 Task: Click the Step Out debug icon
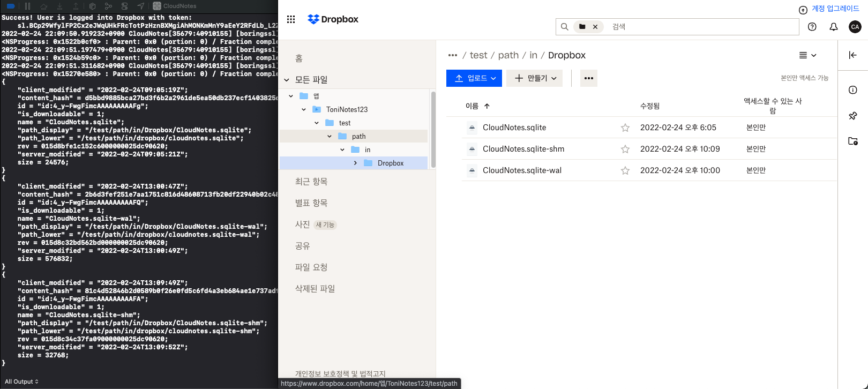(76, 6)
